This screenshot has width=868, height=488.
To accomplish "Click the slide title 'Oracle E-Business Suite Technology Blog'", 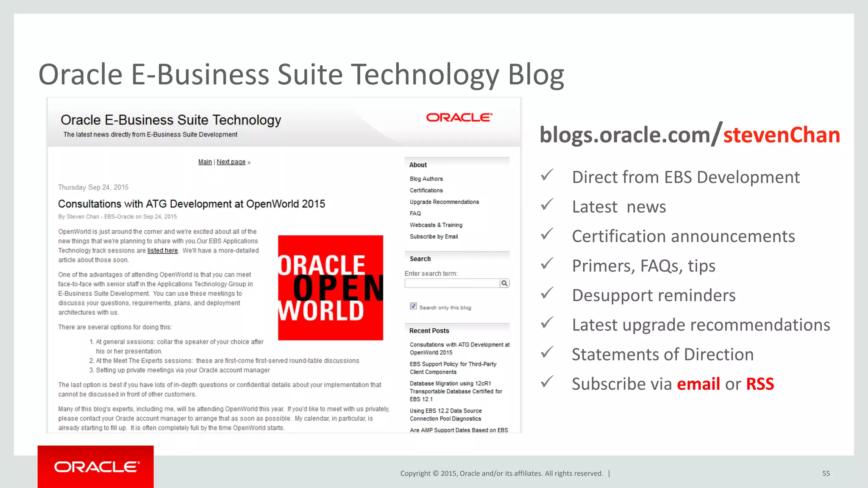I will (301, 75).
